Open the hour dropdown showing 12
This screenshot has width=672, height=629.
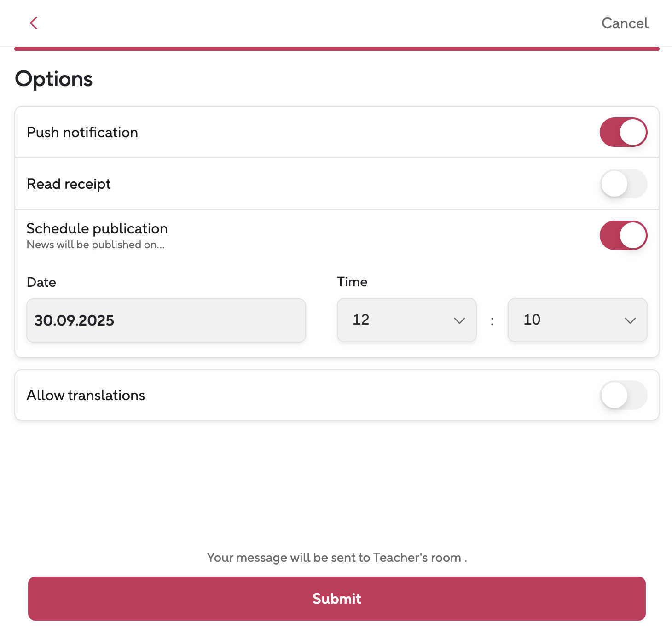[406, 320]
